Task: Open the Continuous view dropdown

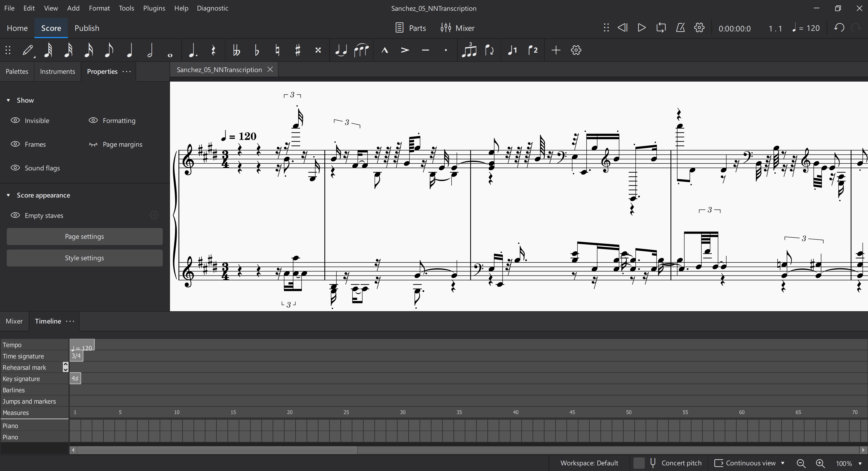Action: (x=750, y=463)
